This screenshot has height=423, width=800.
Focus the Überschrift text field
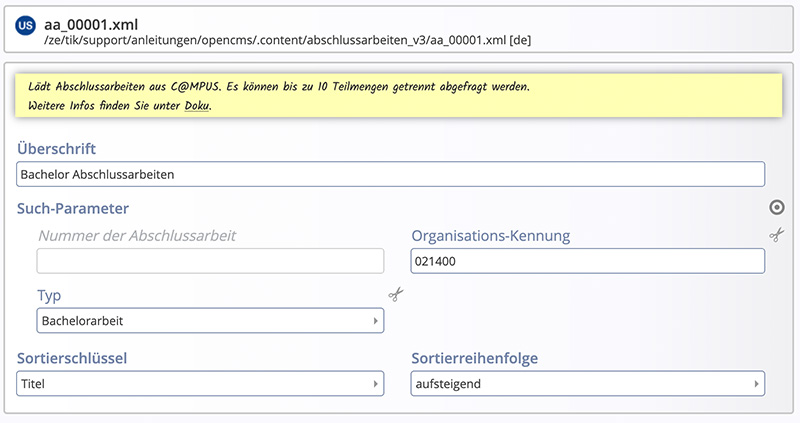(x=390, y=174)
